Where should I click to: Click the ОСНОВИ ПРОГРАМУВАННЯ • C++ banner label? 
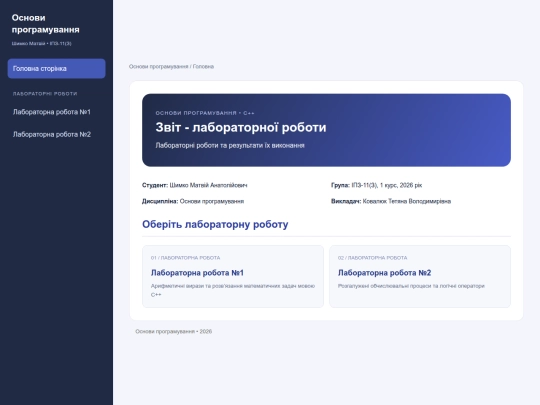(x=205, y=113)
